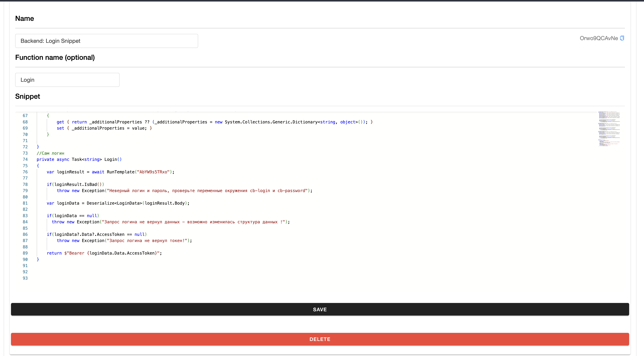Click the Function name field containing Login
Screen dimensions: 644x356
click(x=67, y=80)
